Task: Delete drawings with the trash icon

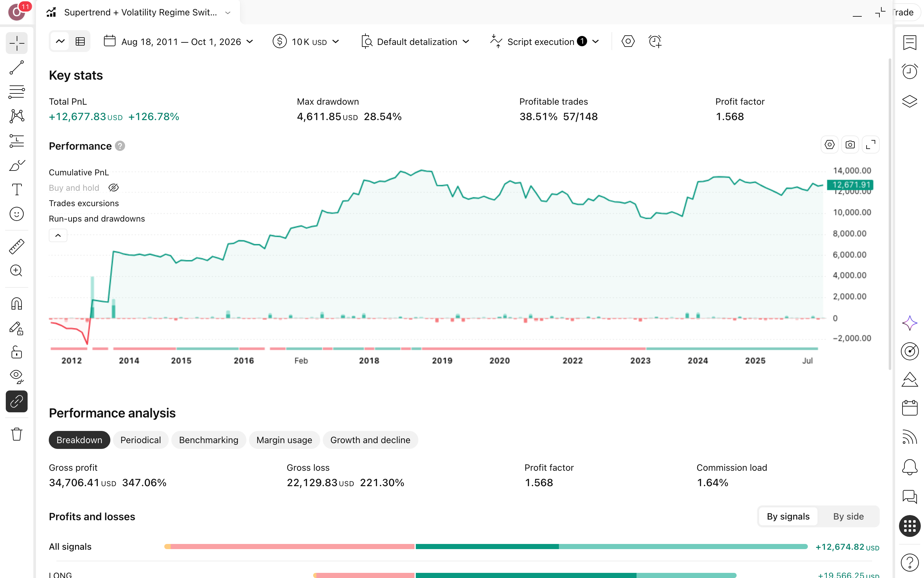Action: pyautogui.click(x=16, y=434)
